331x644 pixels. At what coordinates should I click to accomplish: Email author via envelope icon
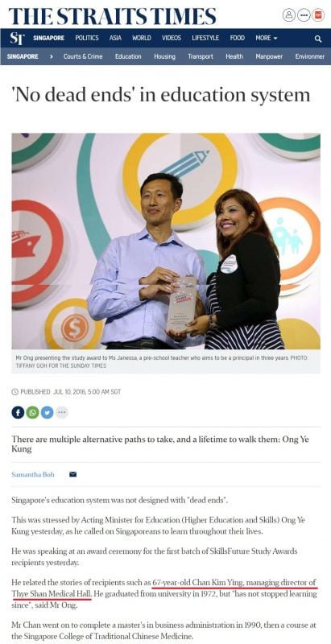point(72,475)
